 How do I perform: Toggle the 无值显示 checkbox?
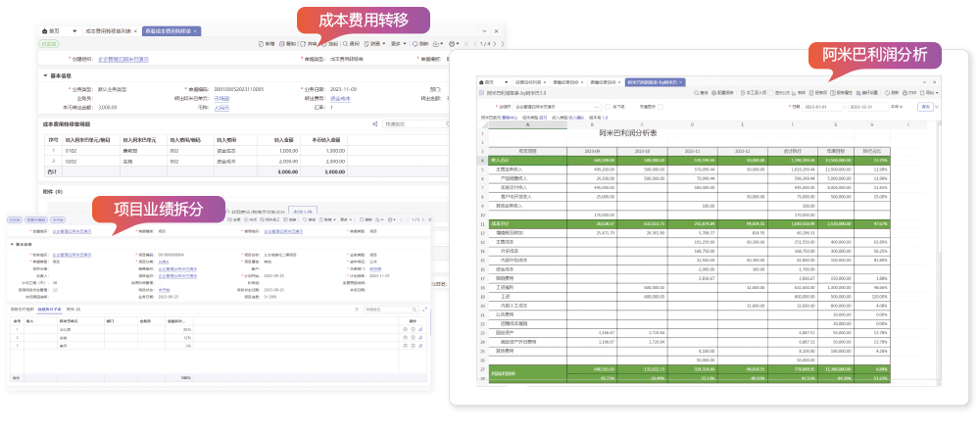click(660, 106)
